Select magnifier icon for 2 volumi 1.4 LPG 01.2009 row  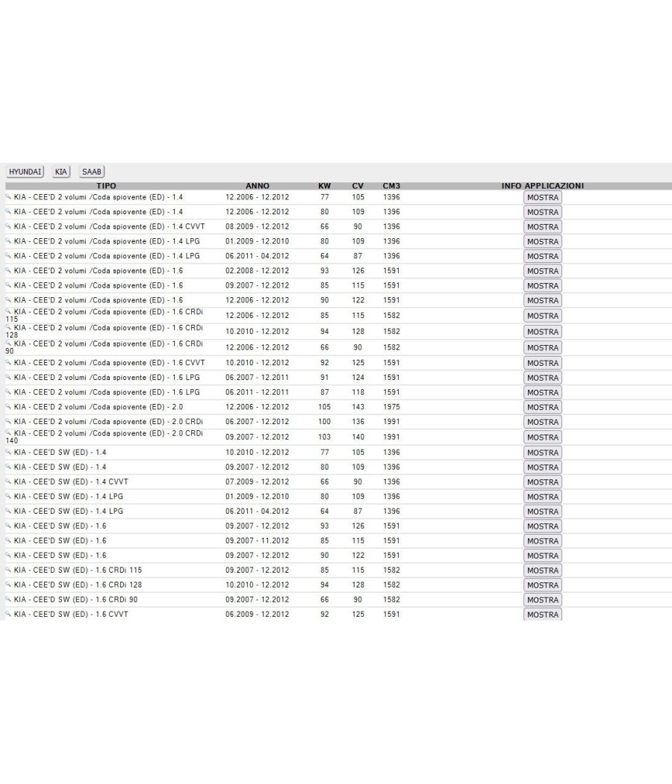click(x=8, y=240)
